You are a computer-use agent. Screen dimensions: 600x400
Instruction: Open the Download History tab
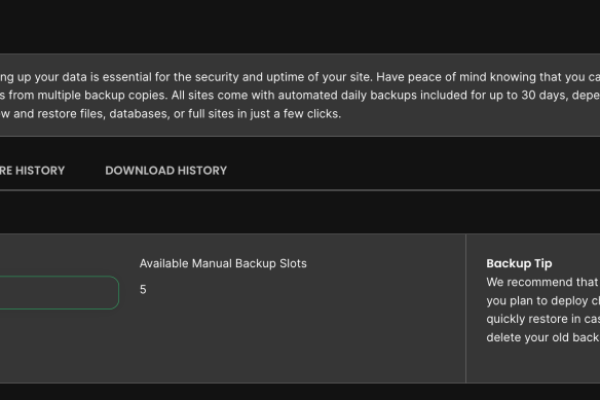click(166, 170)
